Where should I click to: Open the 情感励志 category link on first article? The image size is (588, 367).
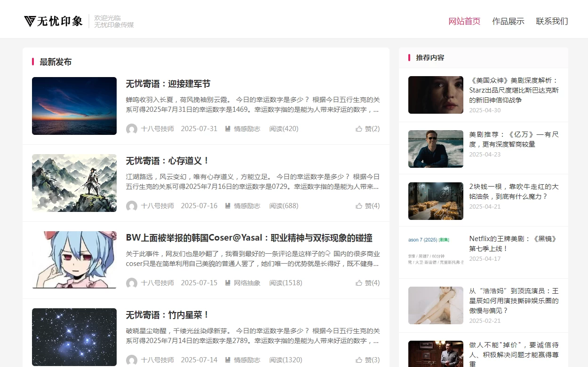pyautogui.click(x=246, y=128)
